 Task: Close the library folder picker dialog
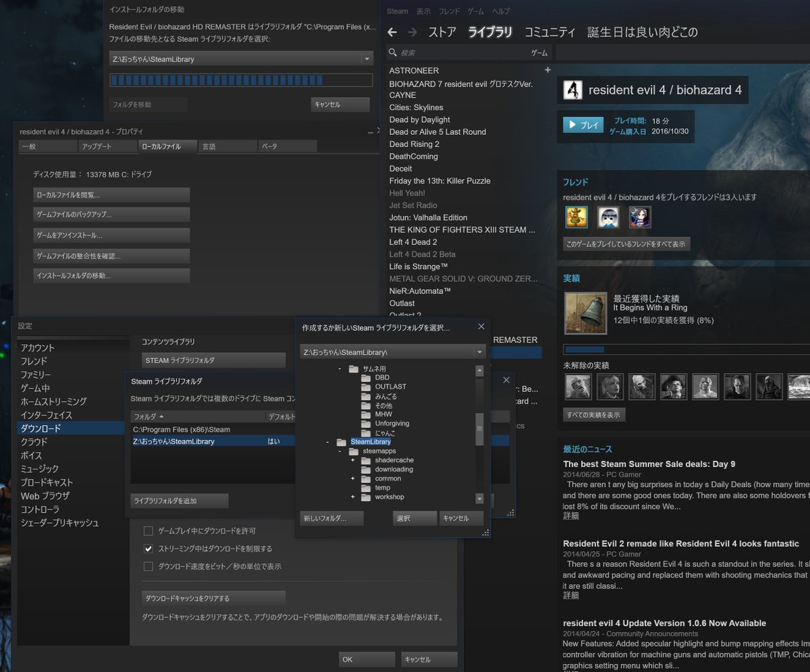click(x=481, y=327)
